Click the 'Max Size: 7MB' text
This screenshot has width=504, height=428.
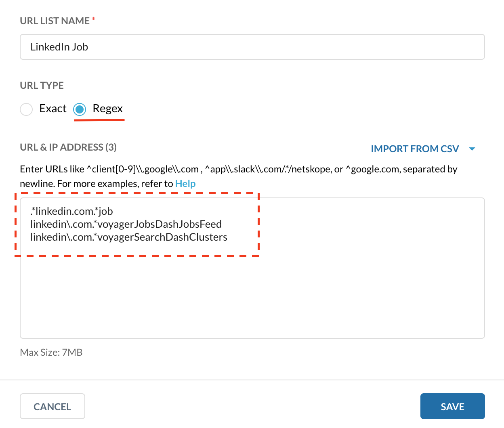coord(51,352)
